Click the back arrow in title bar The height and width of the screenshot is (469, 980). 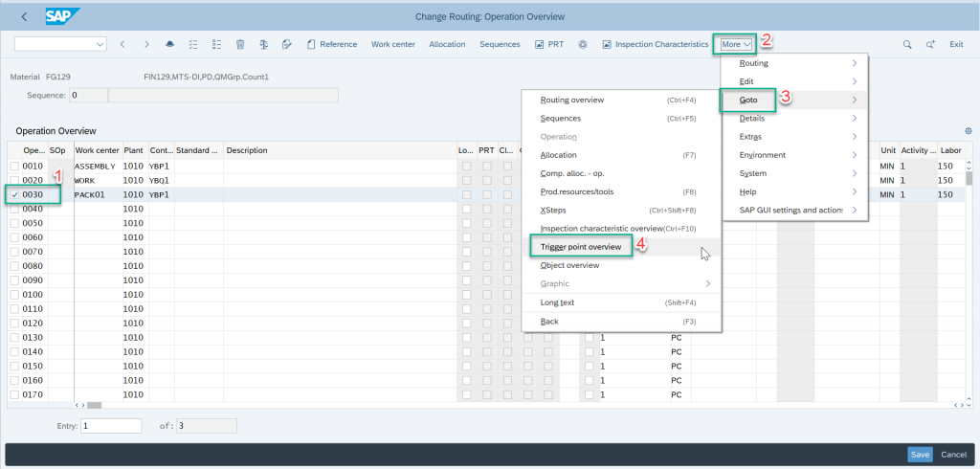(x=24, y=17)
